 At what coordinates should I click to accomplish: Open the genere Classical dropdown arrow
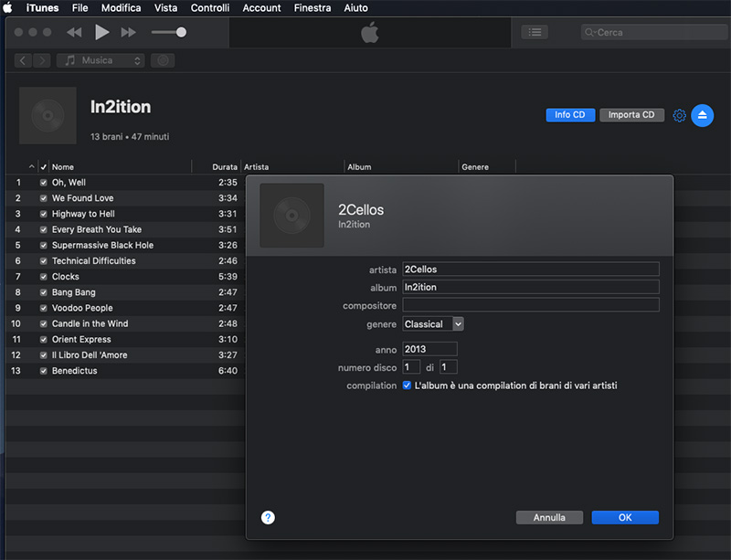click(459, 324)
